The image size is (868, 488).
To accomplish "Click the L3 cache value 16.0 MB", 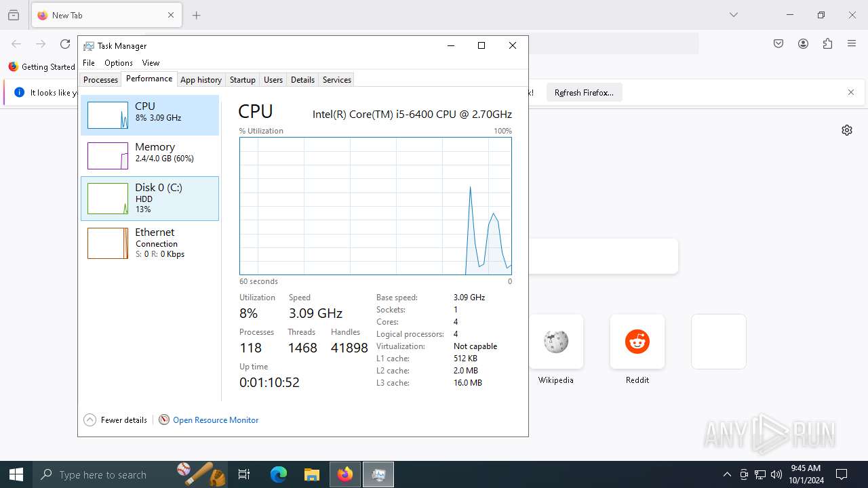I will pyautogui.click(x=468, y=383).
